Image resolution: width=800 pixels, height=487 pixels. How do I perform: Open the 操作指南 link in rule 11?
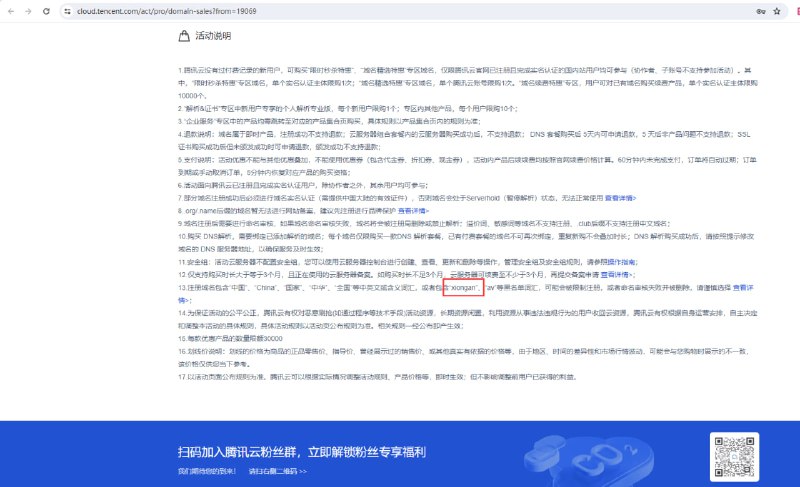tap(621, 262)
